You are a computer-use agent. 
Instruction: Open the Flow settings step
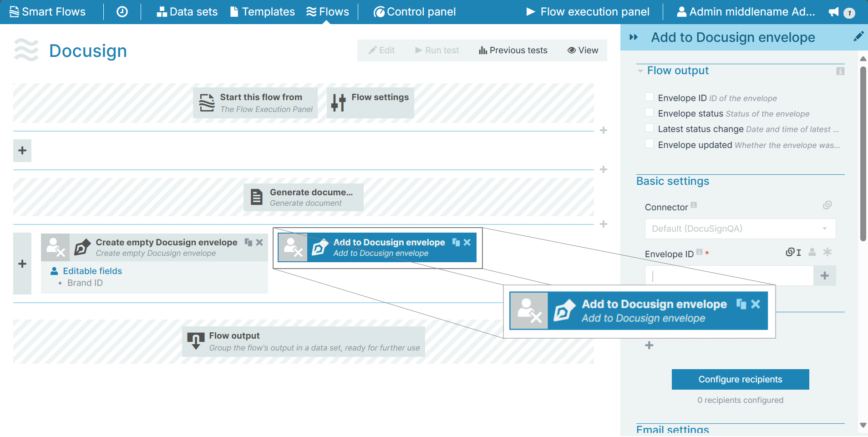coord(371,103)
